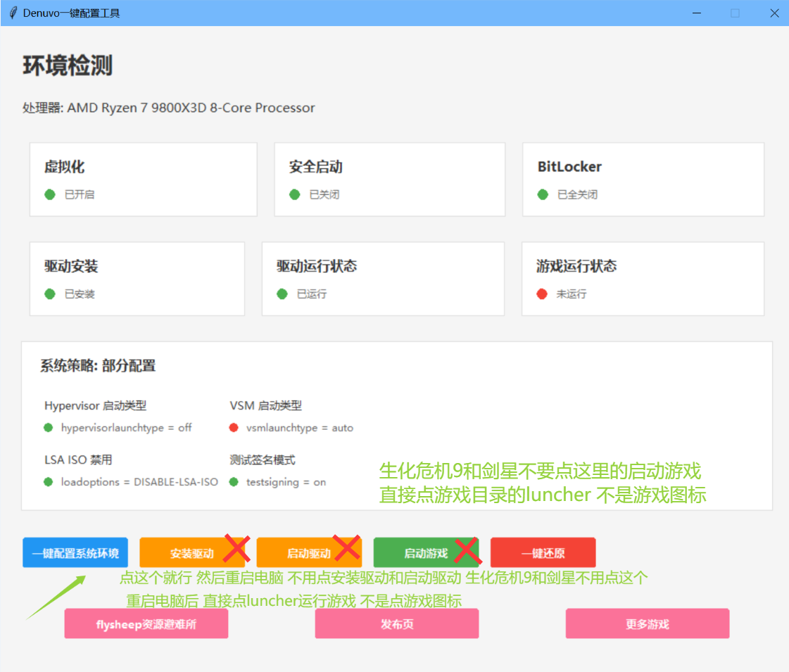
Task: Click window title Denuvo一键配置工具
Action: [x=72, y=13]
